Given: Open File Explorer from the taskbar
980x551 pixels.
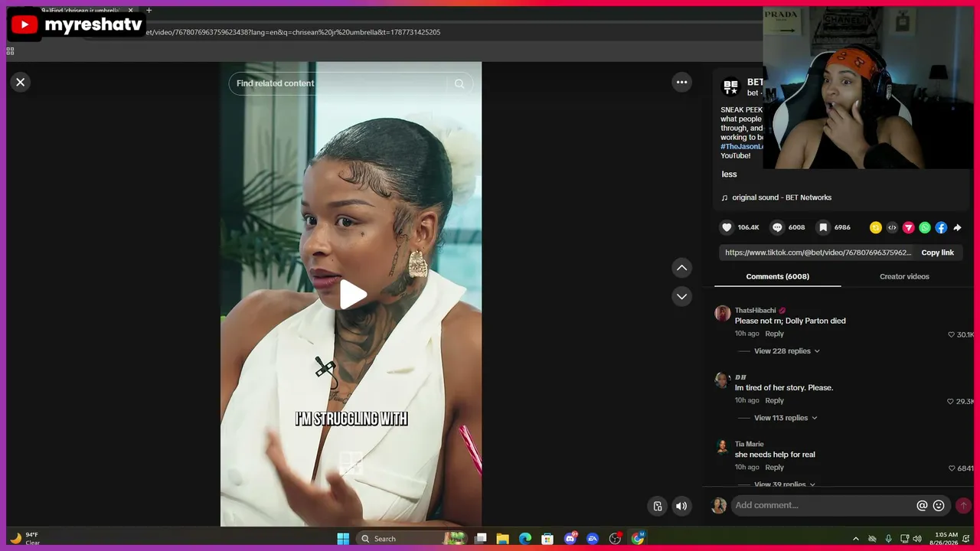Looking at the screenshot, I should pyautogui.click(x=503, y=539).
